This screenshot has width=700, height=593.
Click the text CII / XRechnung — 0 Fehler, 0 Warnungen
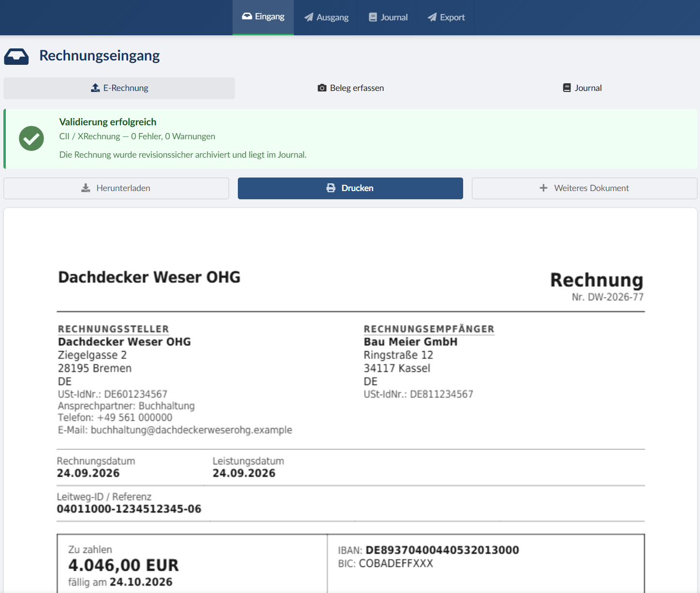click(x=137, y=136)
